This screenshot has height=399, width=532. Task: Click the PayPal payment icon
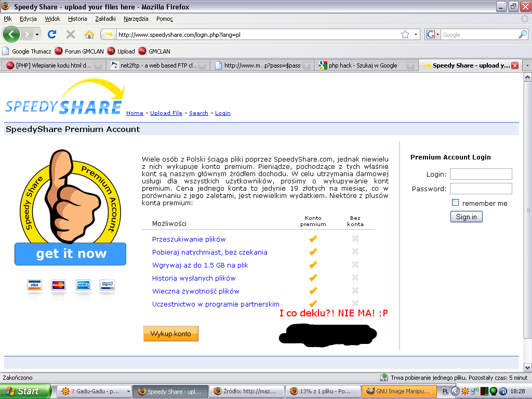(108, 285)
